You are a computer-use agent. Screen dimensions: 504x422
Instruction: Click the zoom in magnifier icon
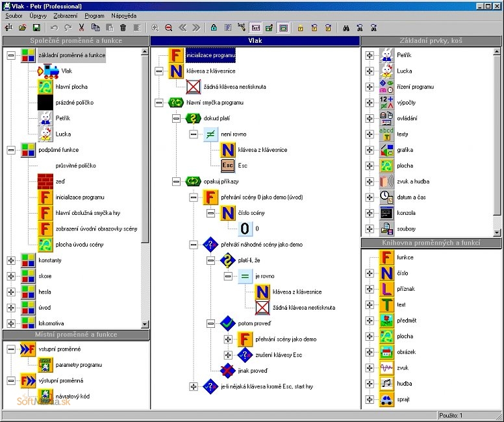(x=155, y=28)
